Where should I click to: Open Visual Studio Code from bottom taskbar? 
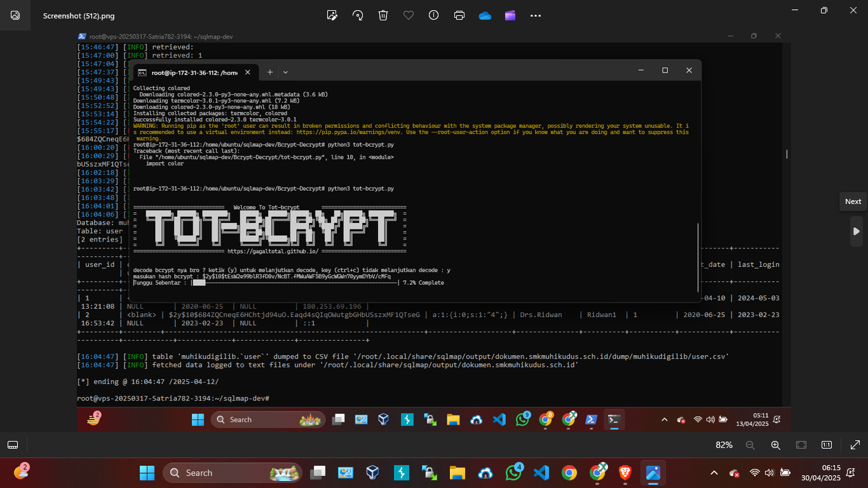coord(541,473)
